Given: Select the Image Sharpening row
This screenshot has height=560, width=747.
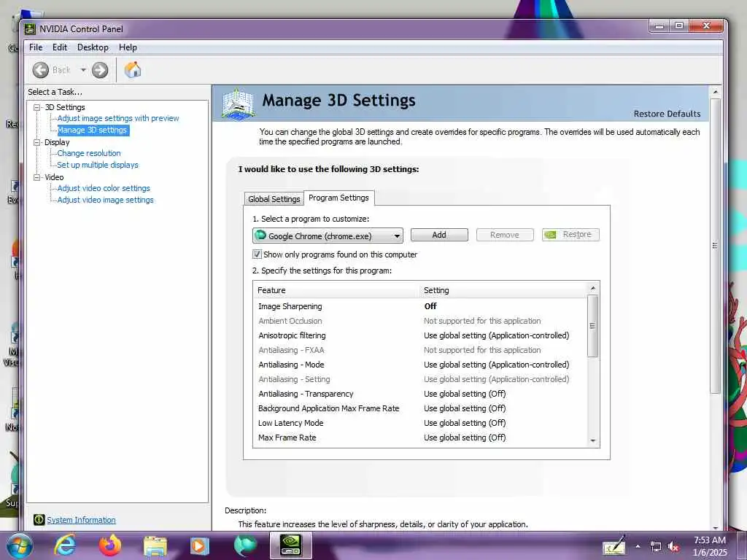Looking at the screenshot, I should (x=420, y=306).
